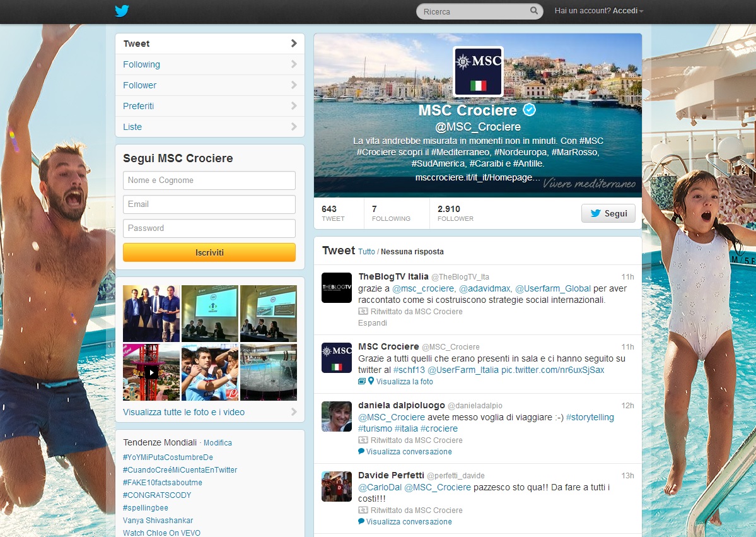Viewport: 756px width, 537px height.
Task: Open the pic.twitter.com/nr6uxSjSax link
Action: 552,370
